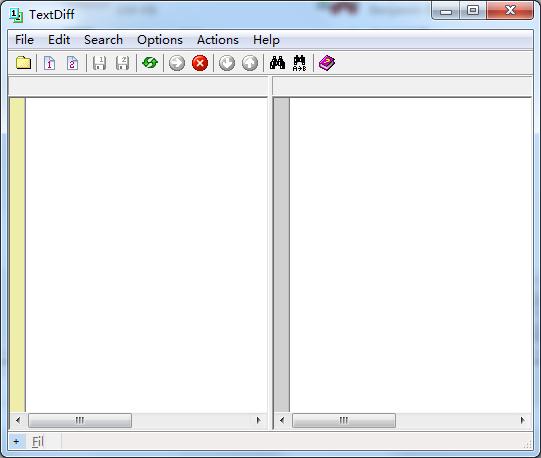Viewport: 541px width, 458px height.
Task: Click left pane horizontal scrollbar thumb
Action: point(80,420)
